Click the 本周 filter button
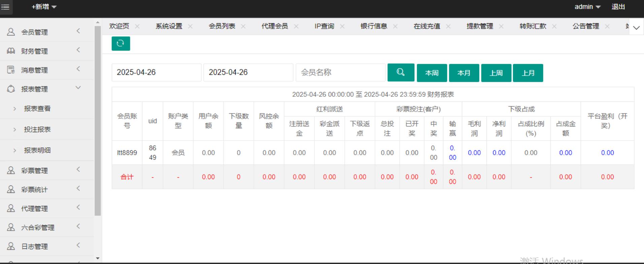Viewport: 644px width, 264px height. [x=432, y=73]
